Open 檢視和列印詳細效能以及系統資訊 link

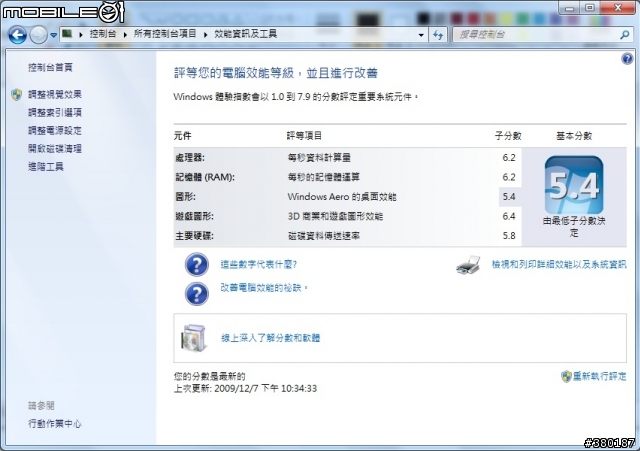coord(559,264)
